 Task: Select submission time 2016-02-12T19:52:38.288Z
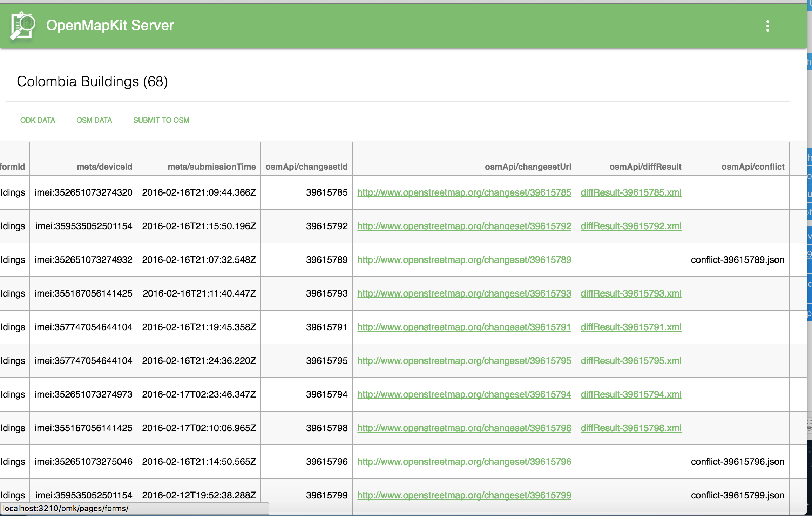[x=199, y=495]
